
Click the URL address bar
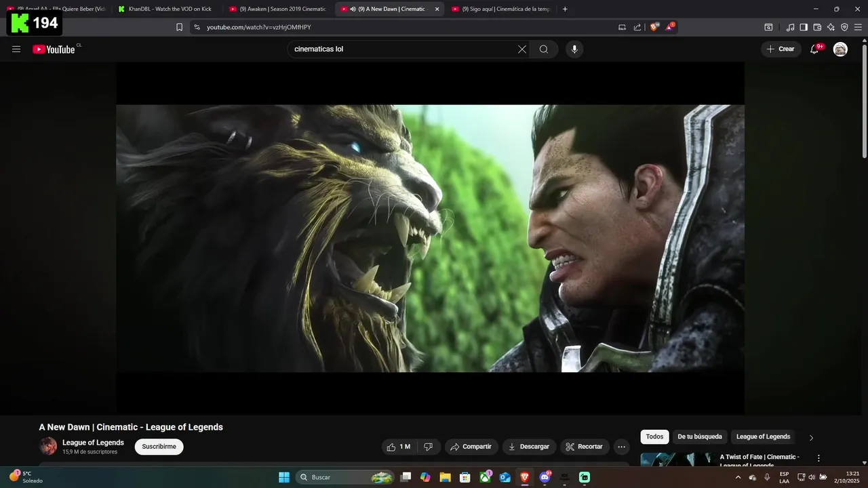(x=407, y=27)
